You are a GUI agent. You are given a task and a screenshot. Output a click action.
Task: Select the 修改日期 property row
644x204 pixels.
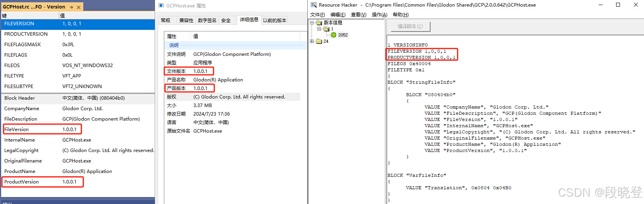[x=232, y=114]
